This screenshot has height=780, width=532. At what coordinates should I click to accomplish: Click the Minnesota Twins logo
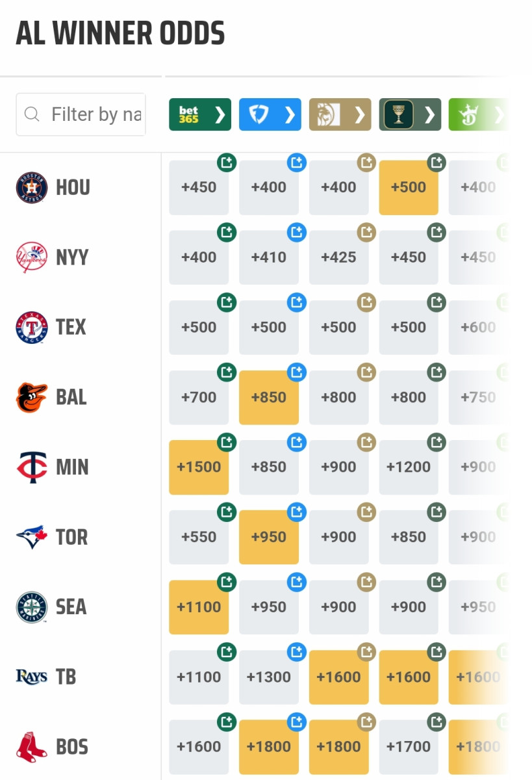pos(31,467)
